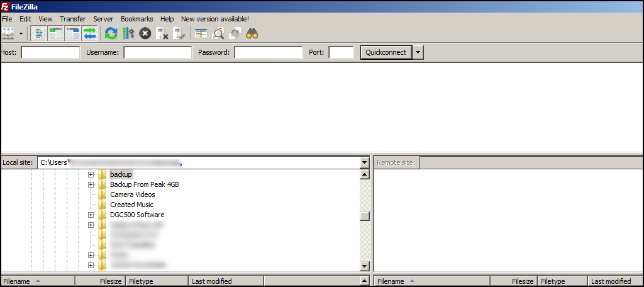Click the local tree scrollbar thumb
644x287 pixels.
click(365, 217)
